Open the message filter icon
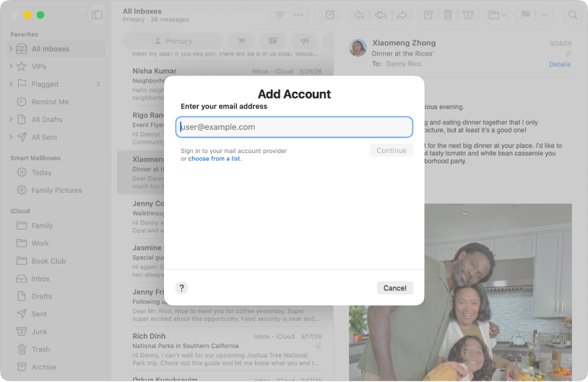 pos(280,15)
